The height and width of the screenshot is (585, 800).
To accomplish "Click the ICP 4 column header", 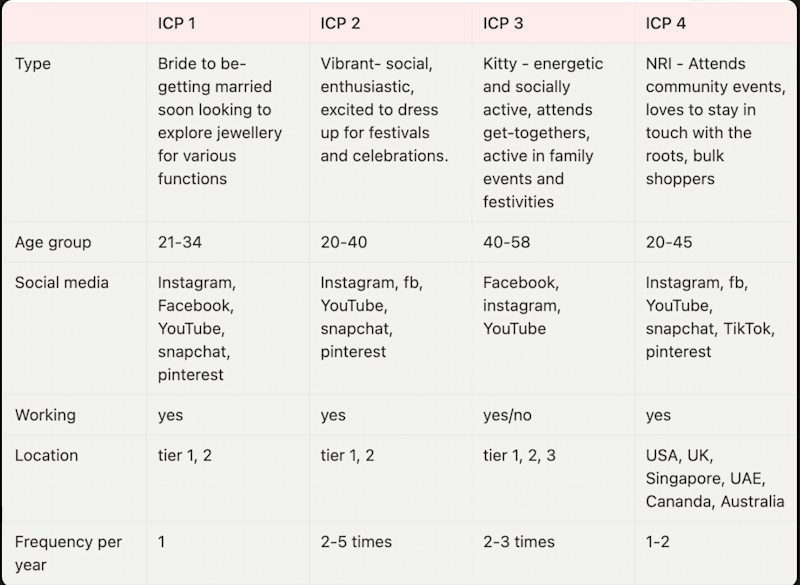I will 666,23.
